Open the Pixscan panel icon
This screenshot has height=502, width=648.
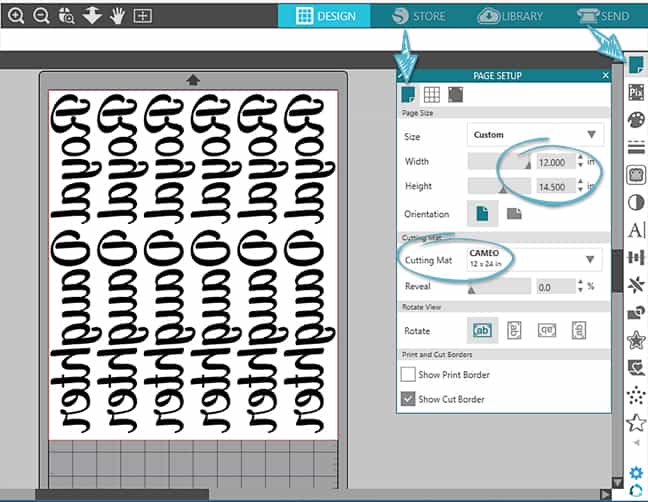[x=635, y=92]
